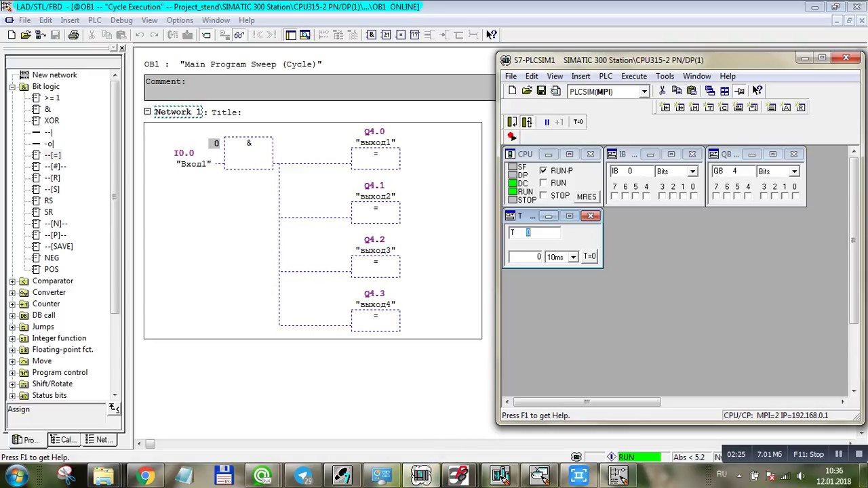Click the Overviews panel toggle icon
The height and width of the screenshot is (488, 868).
coord(290,35)
